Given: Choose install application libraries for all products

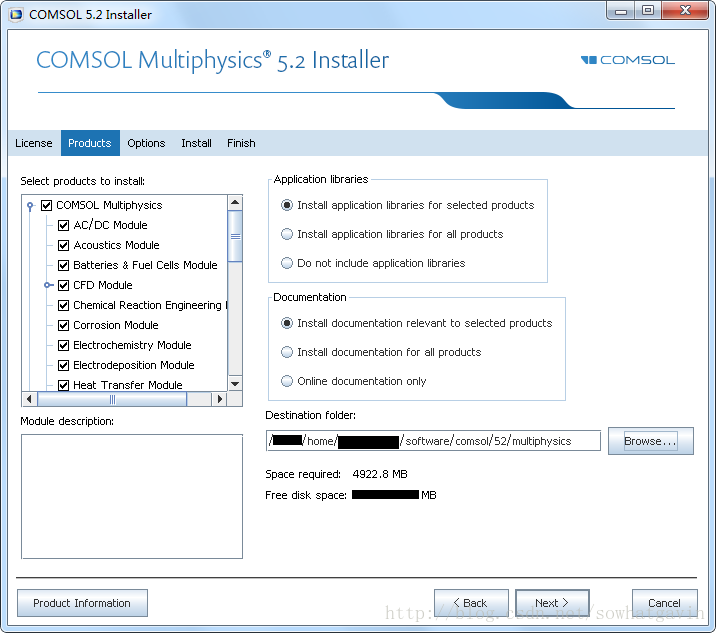Looking at the screenshot, I should pyautogui.click(x=287, y=234).
